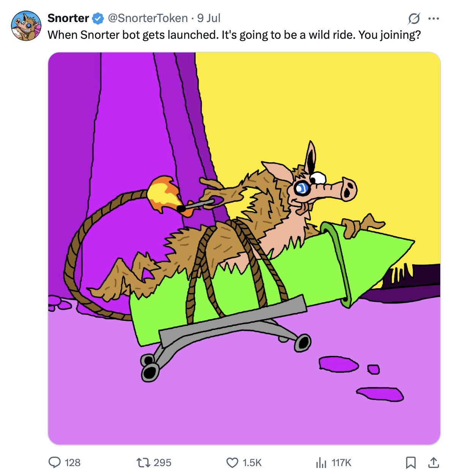Like the post with heart icon

pos(232,462)
